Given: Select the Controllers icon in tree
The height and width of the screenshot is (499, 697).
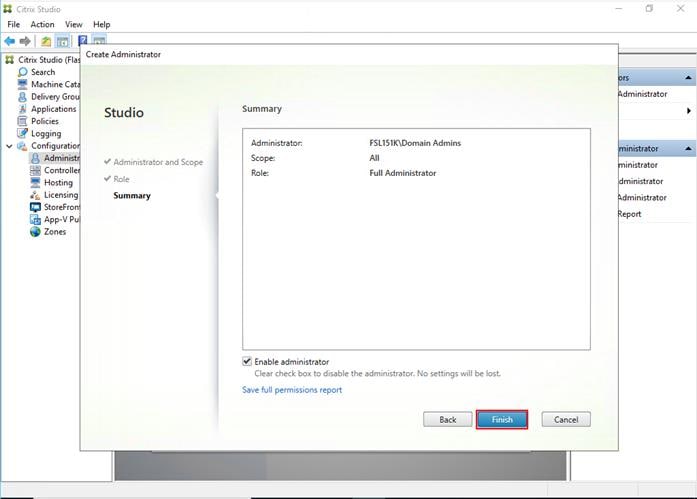Looking at the screenshot, I should [x=35, y=170].
